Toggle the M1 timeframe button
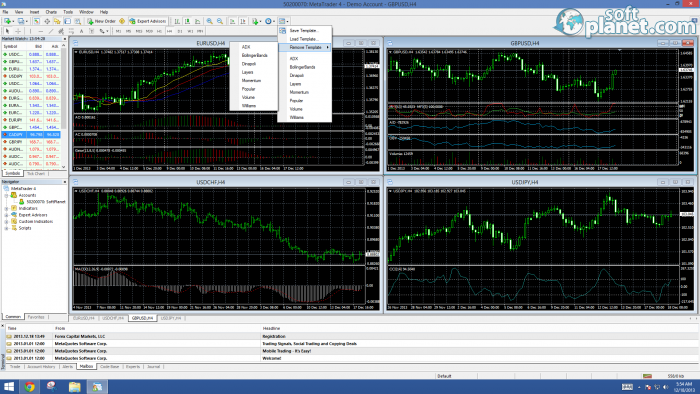 [x=118, y=31]
